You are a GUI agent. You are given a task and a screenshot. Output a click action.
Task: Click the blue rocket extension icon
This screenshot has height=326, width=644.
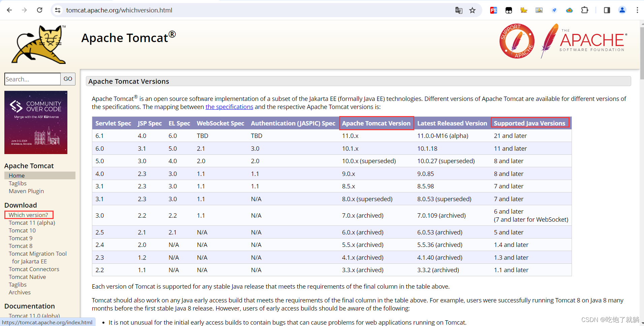click(x=554, y=10)
